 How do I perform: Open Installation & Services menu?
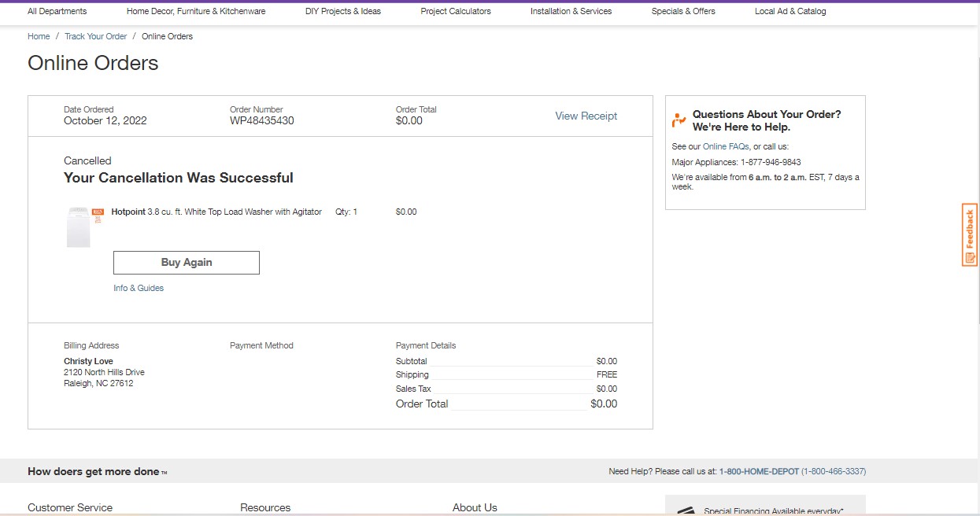571,11
